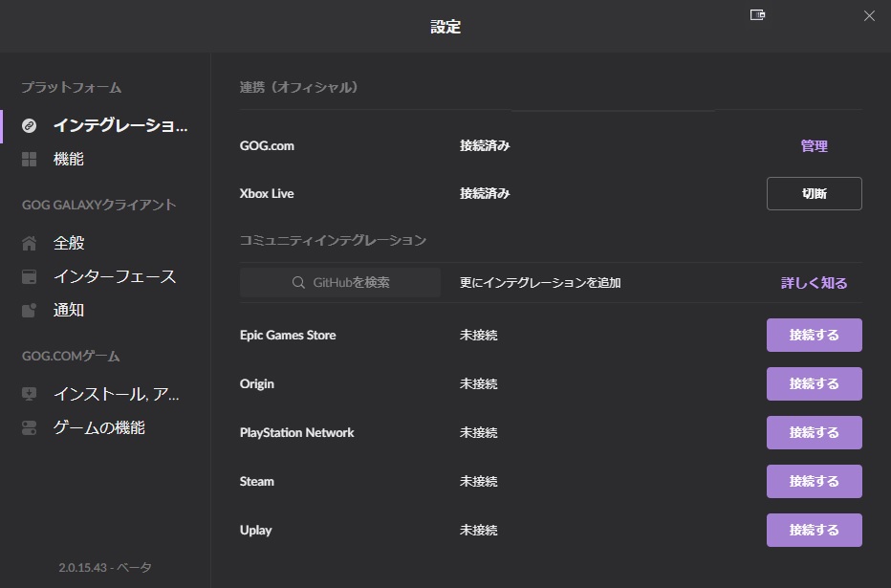The height and width of the screenshot is (588, 891).
Task: Connect Uplay with 接続する button
Action: pos(815,531)
